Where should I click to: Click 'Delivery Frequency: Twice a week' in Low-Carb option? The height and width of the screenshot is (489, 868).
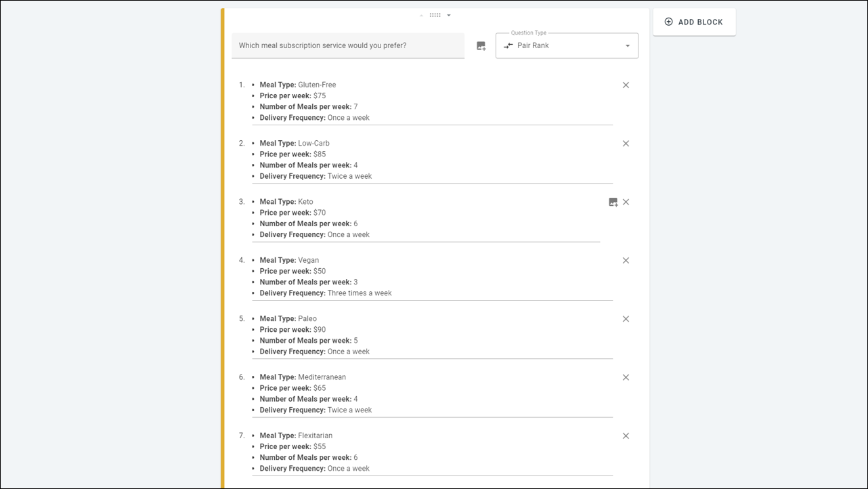click(316, 176)
